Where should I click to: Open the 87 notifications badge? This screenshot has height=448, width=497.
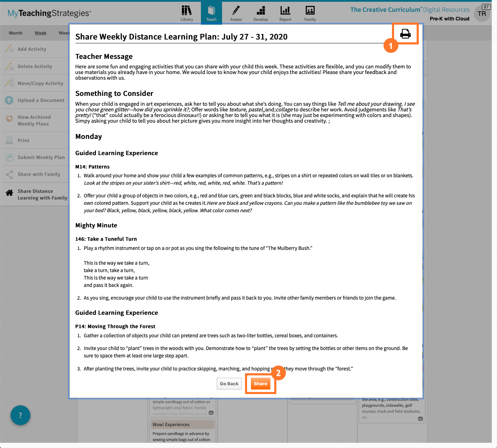[x=486, y=7]
